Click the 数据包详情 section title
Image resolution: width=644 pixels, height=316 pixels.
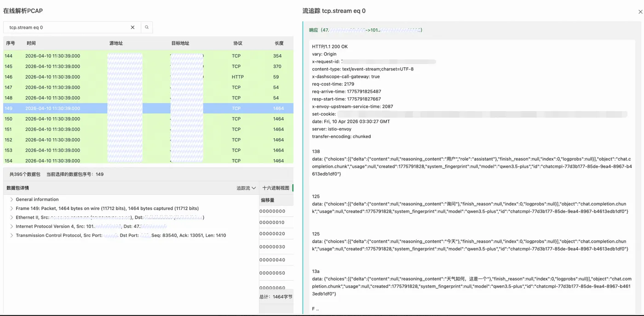click(18, 188)
